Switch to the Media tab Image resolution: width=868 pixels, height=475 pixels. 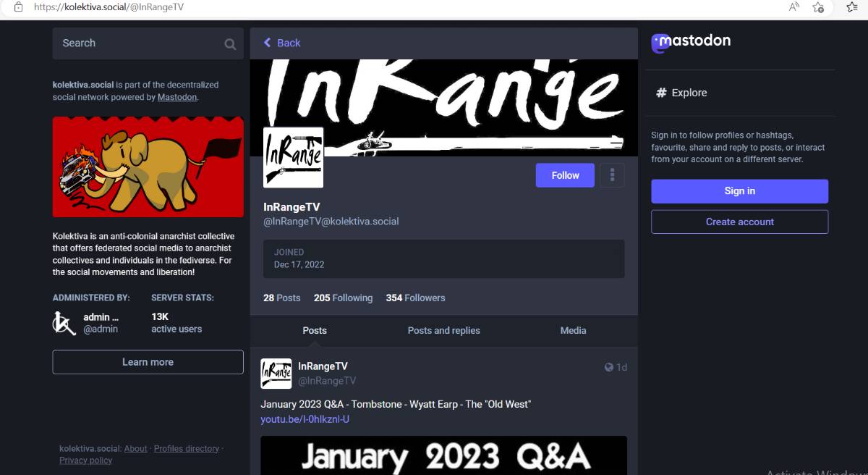pos(573,330)
